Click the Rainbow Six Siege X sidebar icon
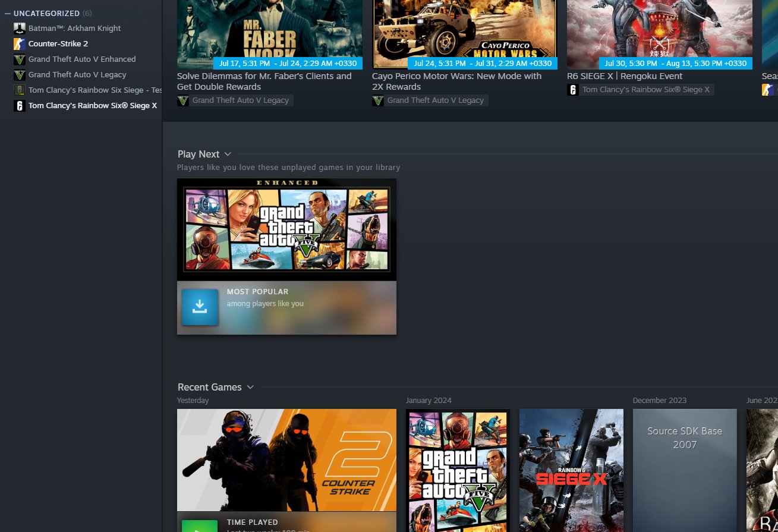Screen dimensions: 778x532 click(x=20, y=105)
